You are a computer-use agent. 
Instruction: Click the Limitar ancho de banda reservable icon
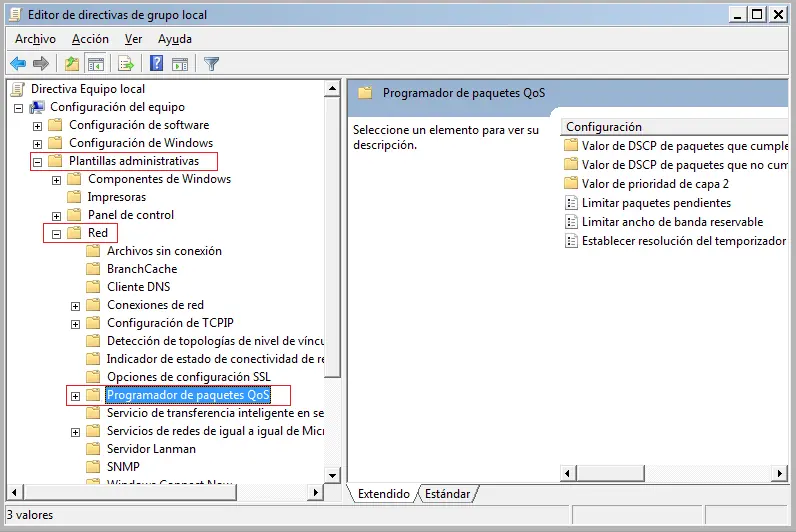click(571, 222)
